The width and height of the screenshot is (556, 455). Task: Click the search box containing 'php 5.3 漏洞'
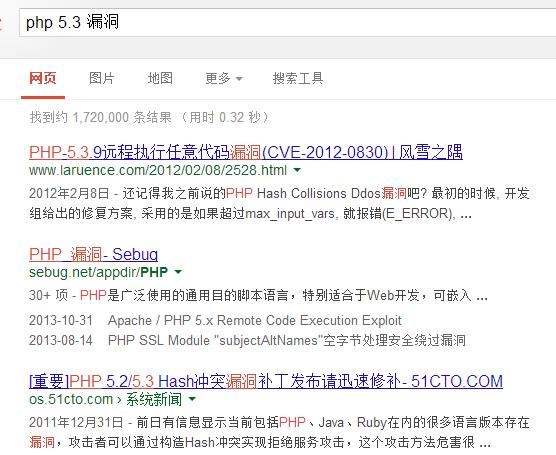tap(288, 22)
